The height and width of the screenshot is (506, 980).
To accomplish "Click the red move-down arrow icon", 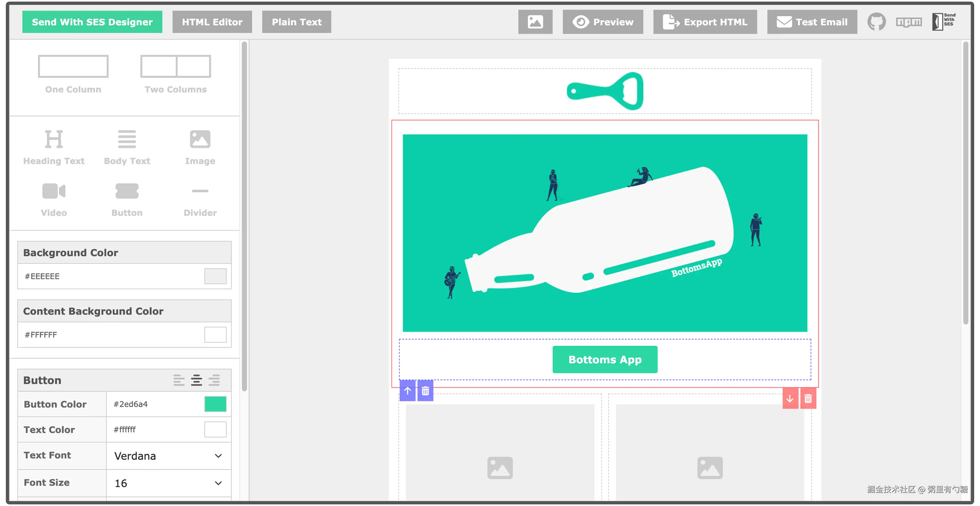I will 790,398.
